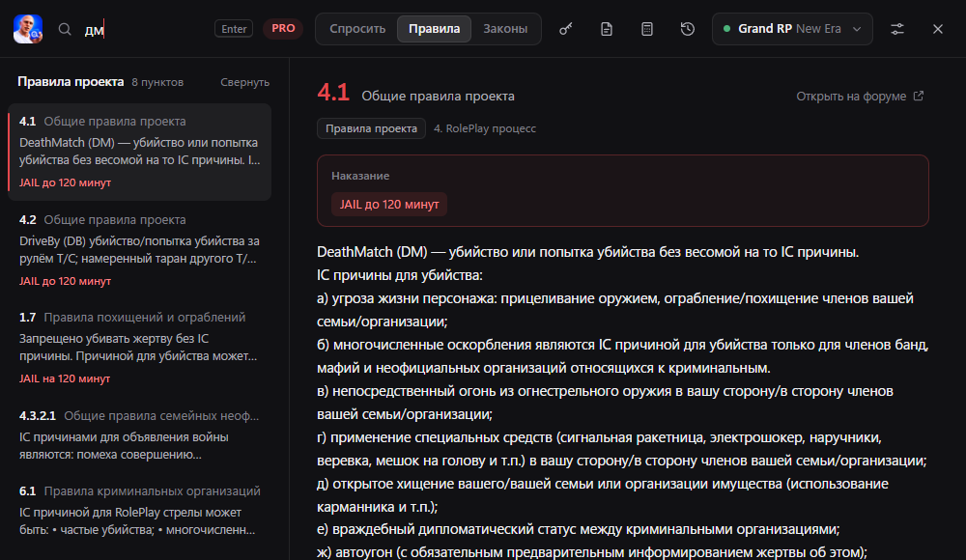This screenshot has height=560, width=966.
Task: Open the key icon in toolbar
Action: (x=565, y=29)
